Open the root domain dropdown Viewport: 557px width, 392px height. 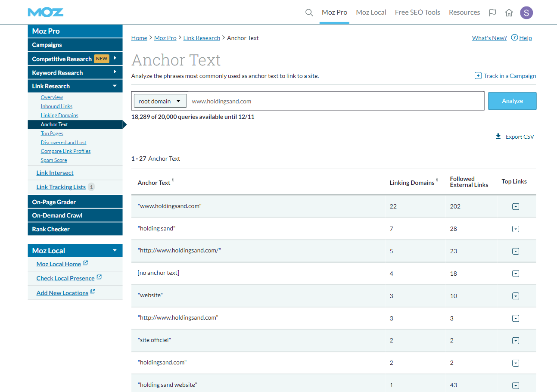tap(160, 101)
